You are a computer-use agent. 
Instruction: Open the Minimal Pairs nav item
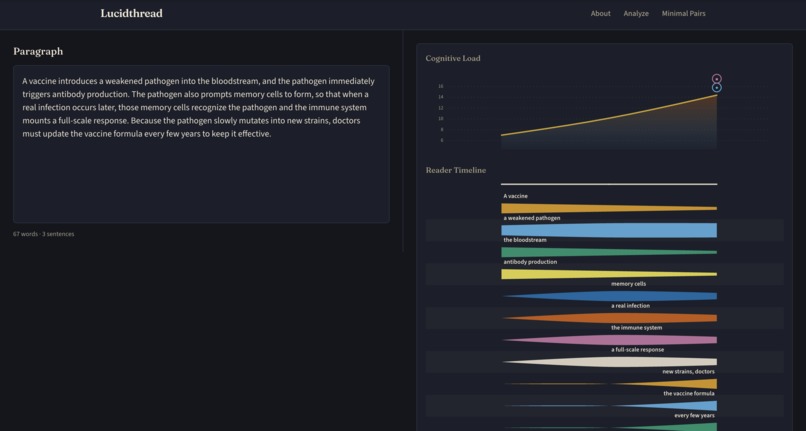[683, 13]
